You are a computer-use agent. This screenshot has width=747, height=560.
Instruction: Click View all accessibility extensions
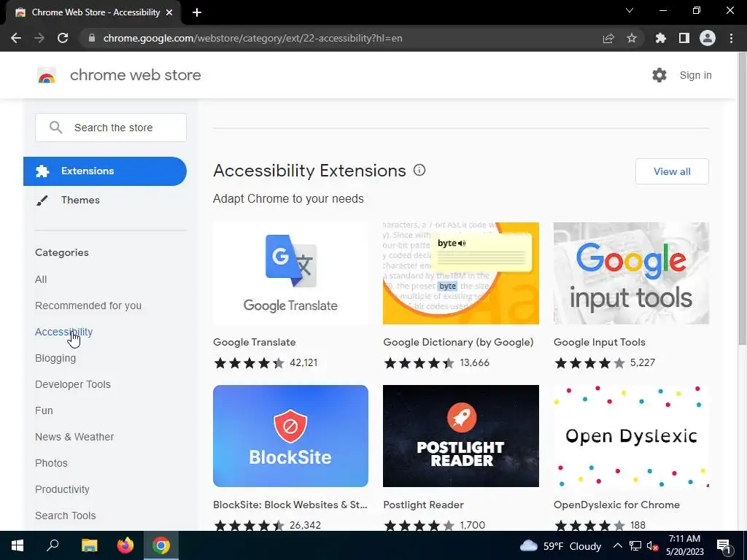click(672, 171)
